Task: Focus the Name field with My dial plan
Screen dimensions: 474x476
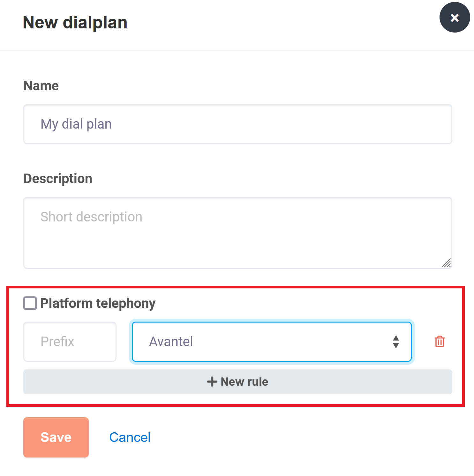Action: coord(238,124)
